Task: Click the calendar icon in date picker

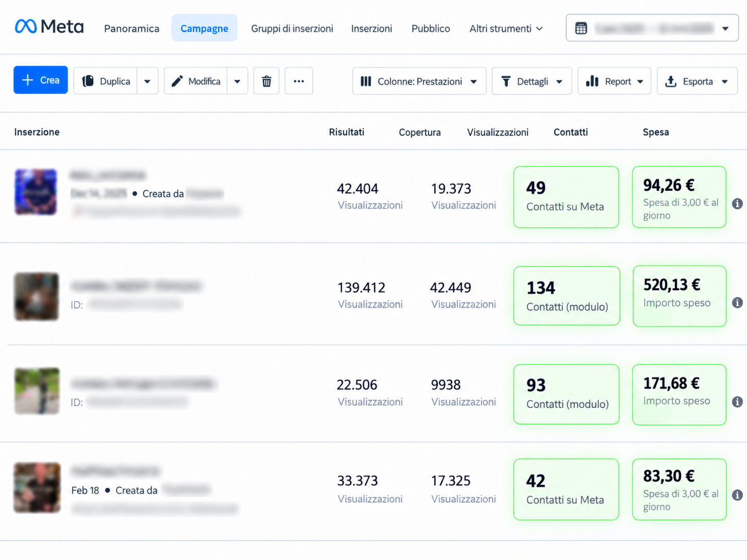Action: (581, 28)
